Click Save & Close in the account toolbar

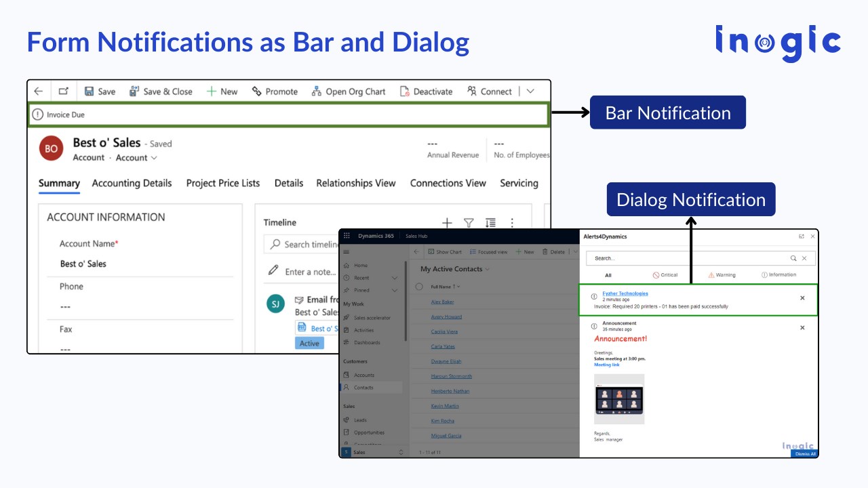pos(161,91)
